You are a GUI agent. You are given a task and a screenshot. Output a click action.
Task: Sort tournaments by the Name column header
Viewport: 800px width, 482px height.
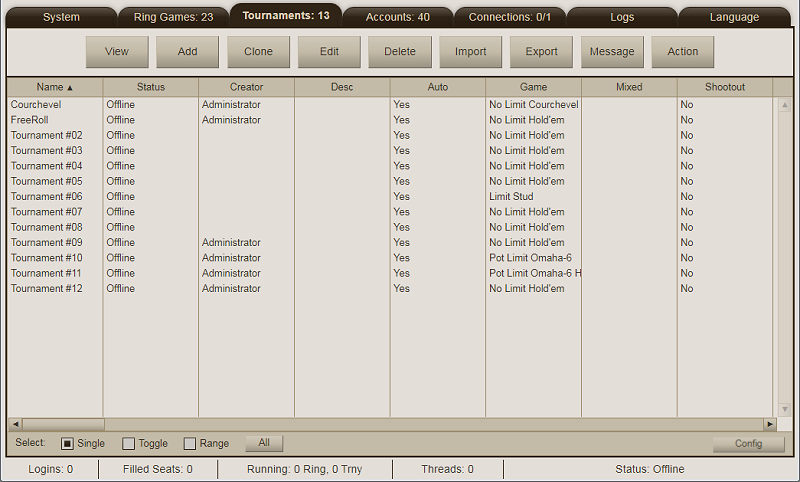(55, 87)
